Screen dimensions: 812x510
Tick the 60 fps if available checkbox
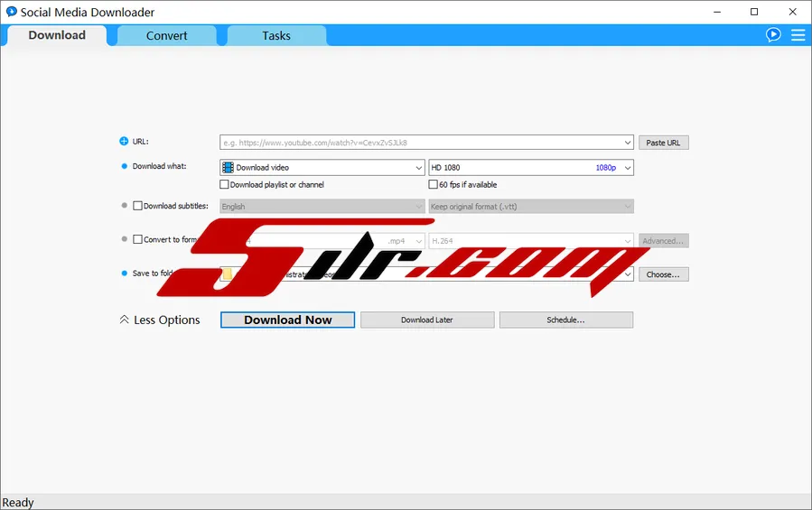point(433,184)
